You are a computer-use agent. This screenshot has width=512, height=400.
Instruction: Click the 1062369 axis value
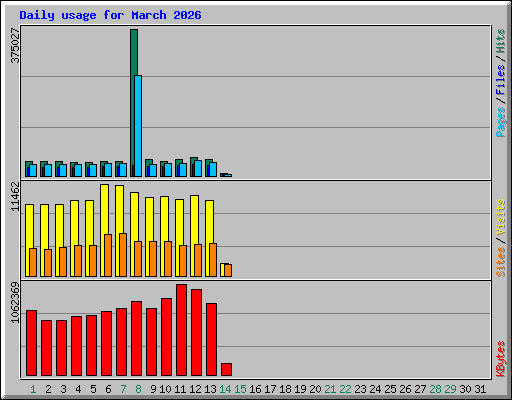pos(15,303)
